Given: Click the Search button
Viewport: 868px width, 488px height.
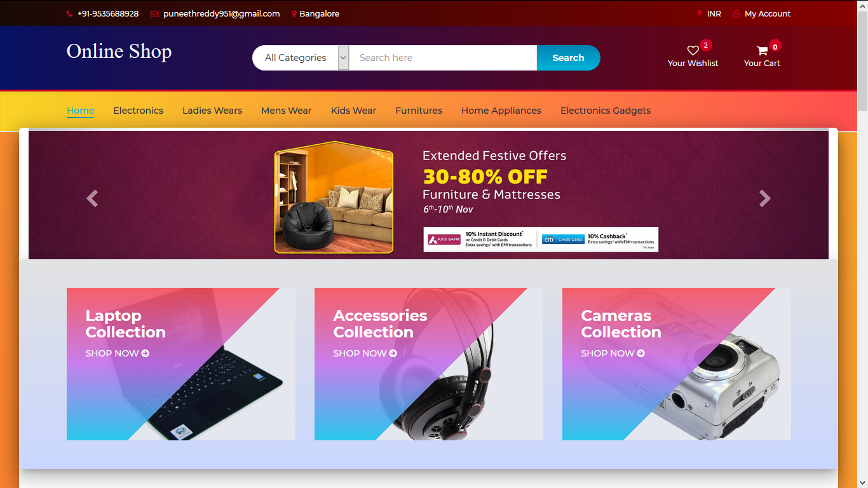Looking at the screenshot, I should pos(568,58).
